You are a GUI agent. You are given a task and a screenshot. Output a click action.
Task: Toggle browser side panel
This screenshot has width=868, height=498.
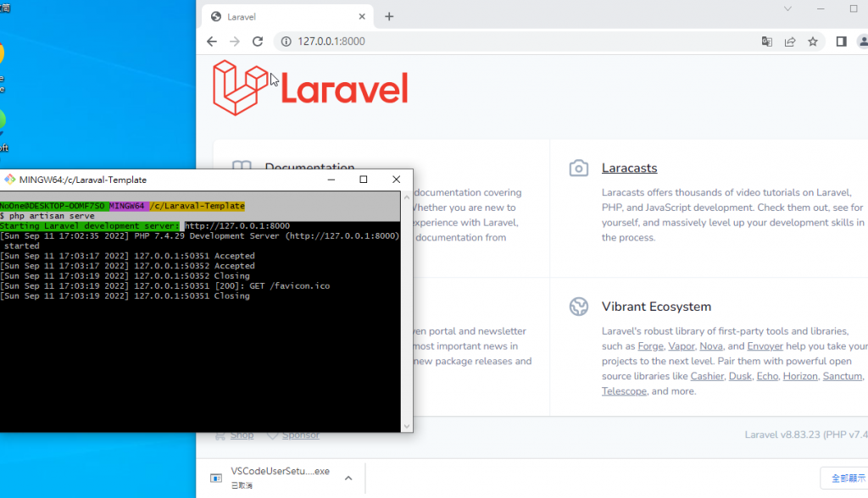coord(842,41)
